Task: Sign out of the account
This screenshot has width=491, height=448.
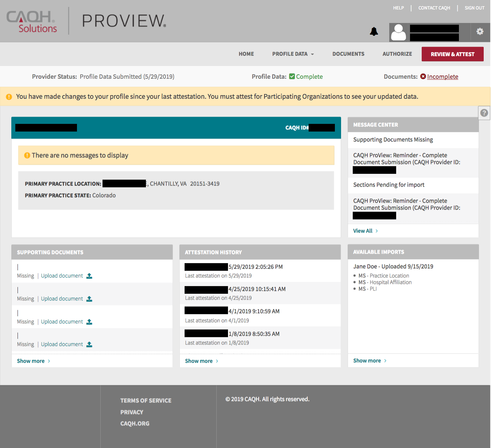Action: click(475, 8)
